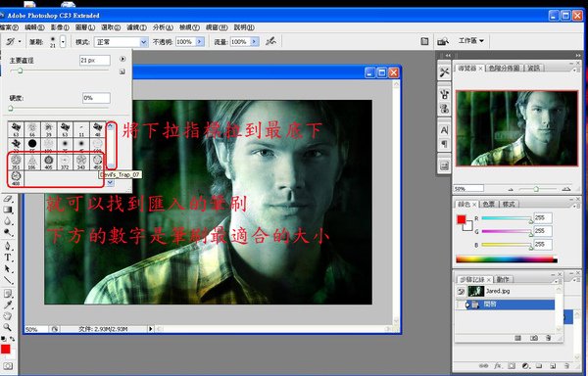Switch to the 樣式 styles tab

pyautogui.click(x=509, y=204)
